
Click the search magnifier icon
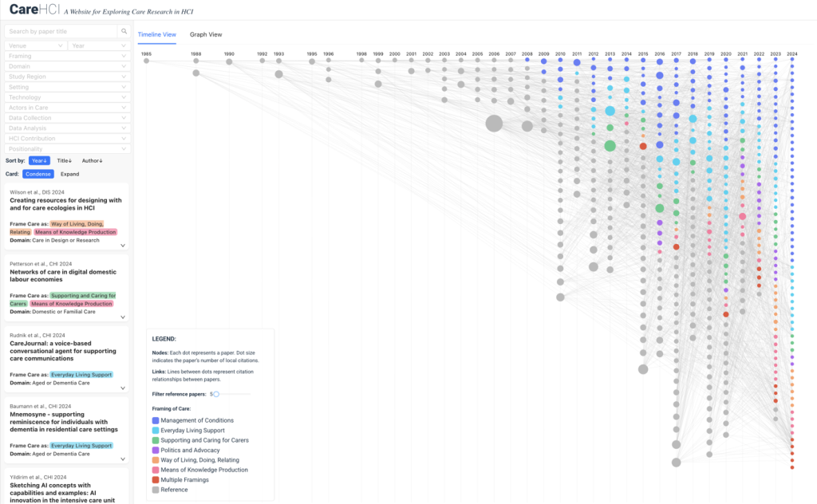tap(124, 31)
